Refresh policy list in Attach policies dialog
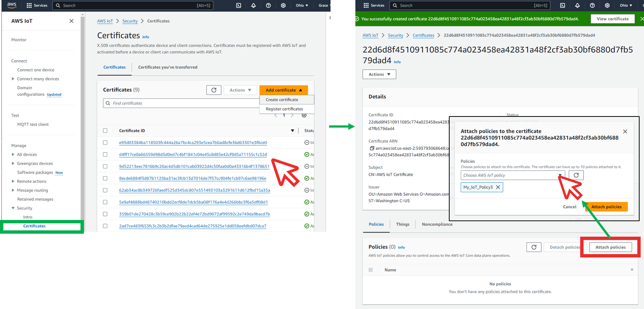Viewport: 644px width, 309px height. (x=576, y=175)
